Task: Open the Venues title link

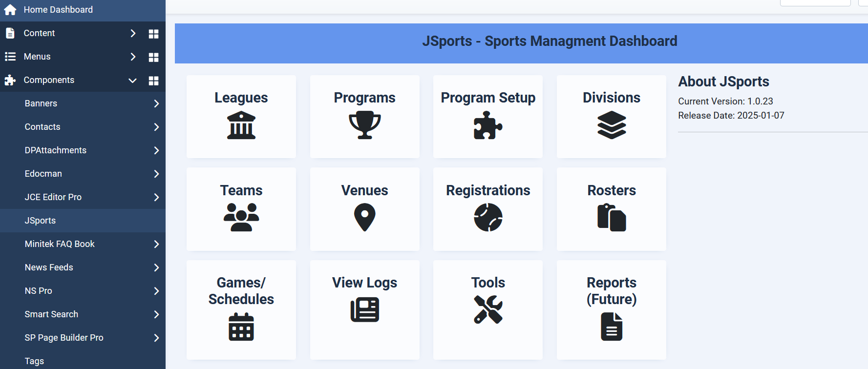Action: [365, 190]
